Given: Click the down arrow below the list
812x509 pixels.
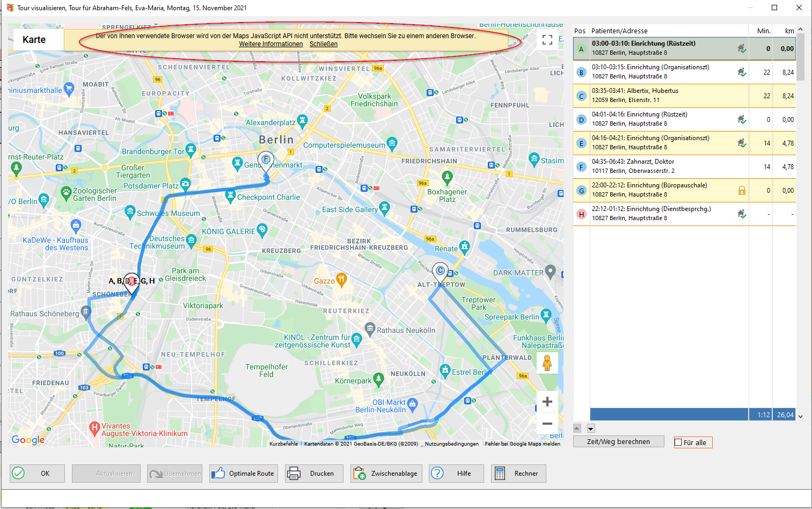Looking at the screenshot, I should pyautogui.click(x=591, y=428).
